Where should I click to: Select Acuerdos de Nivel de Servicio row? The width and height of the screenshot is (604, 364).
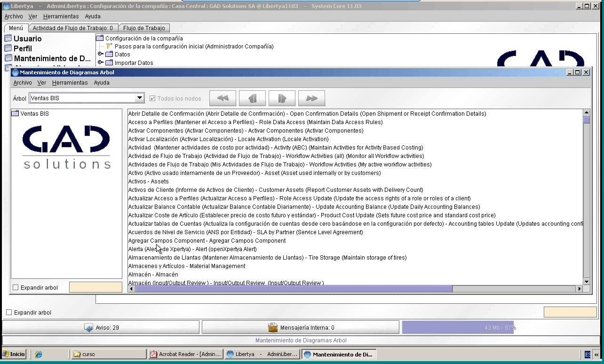[355, 232]
